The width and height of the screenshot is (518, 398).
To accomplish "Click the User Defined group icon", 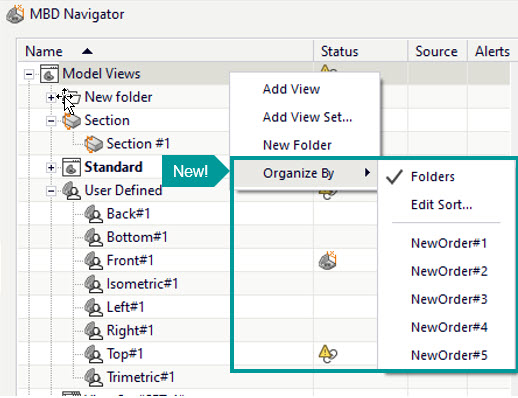I will [71, 191].
